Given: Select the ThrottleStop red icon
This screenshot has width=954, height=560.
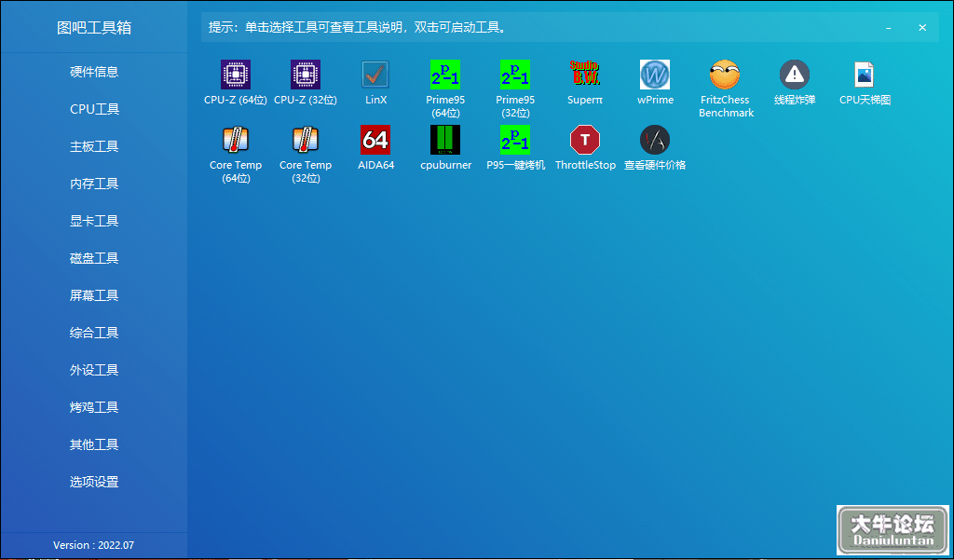Looking at the screenshot, I should point(585,140).
